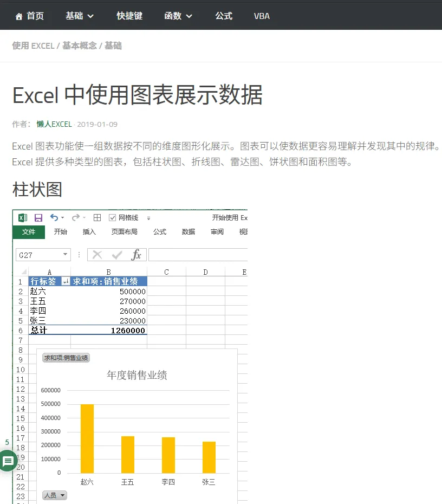Click the purple Save icon
The height and width of the screenshot is (504, 442).
[38, 218]
